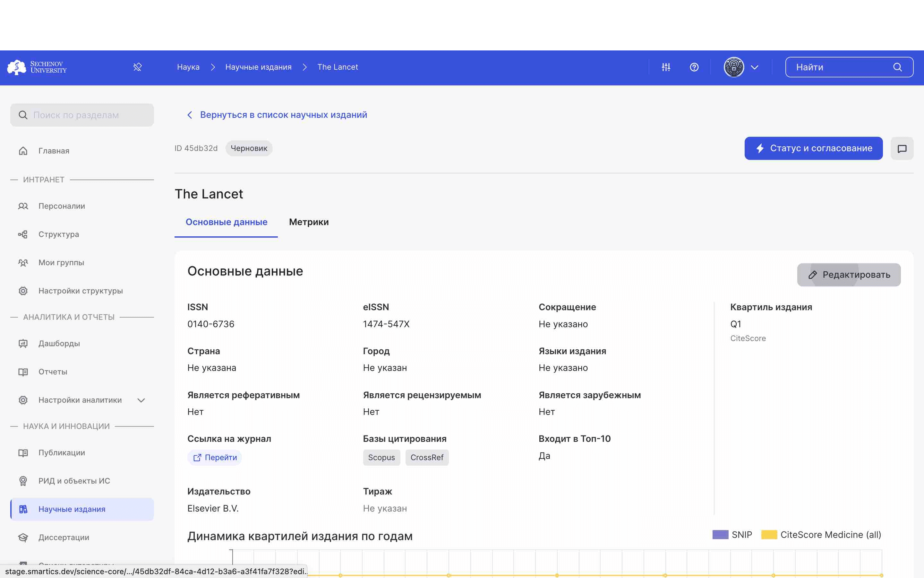This screenshot has height=578, width=924.
Task: Click the Главная home icon
Action: point(23,151)
